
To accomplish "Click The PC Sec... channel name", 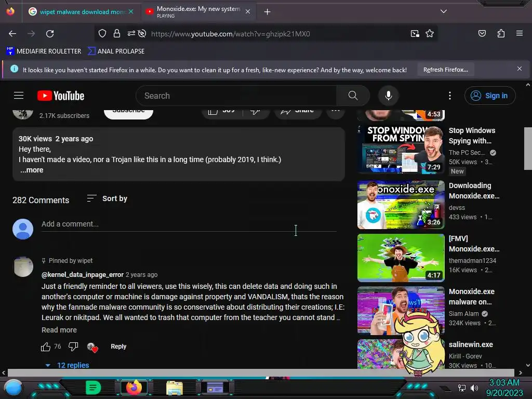I will pyautogui.click(x=467, y=152).
